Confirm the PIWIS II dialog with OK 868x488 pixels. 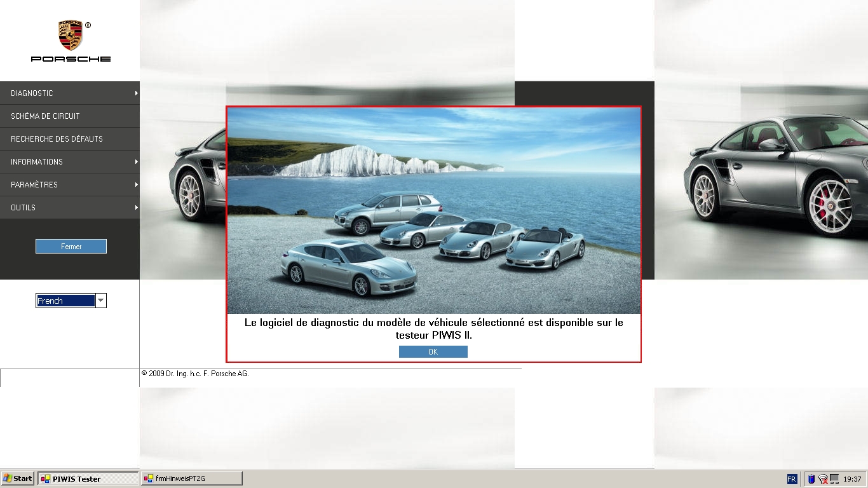433,351
